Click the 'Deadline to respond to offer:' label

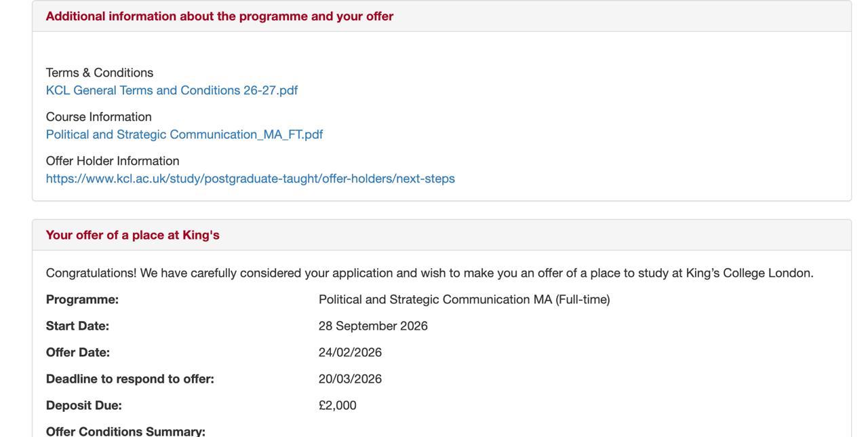click(130, 379)
